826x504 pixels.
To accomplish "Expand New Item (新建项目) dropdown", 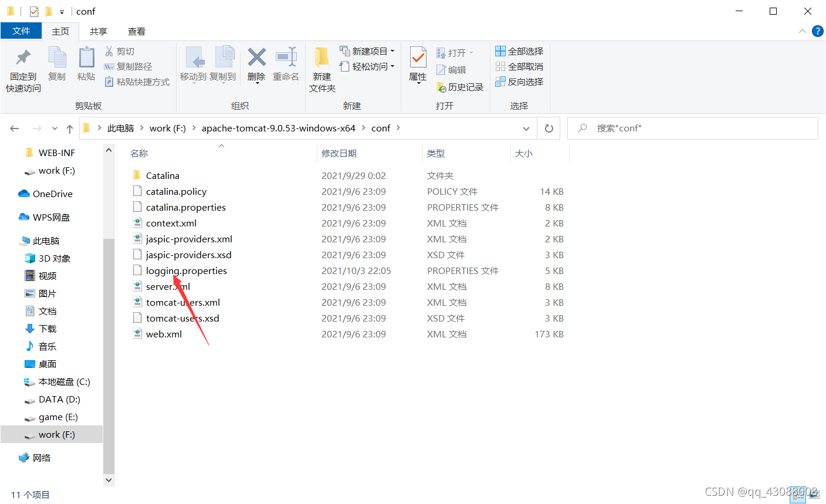I will pyautogui.click(x=392, y=51).
